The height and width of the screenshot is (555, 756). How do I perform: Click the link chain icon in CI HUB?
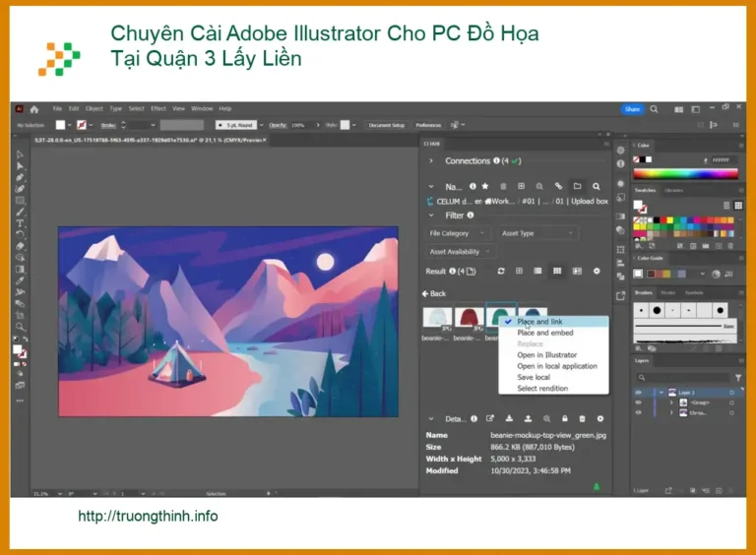(x=558, y=186)
